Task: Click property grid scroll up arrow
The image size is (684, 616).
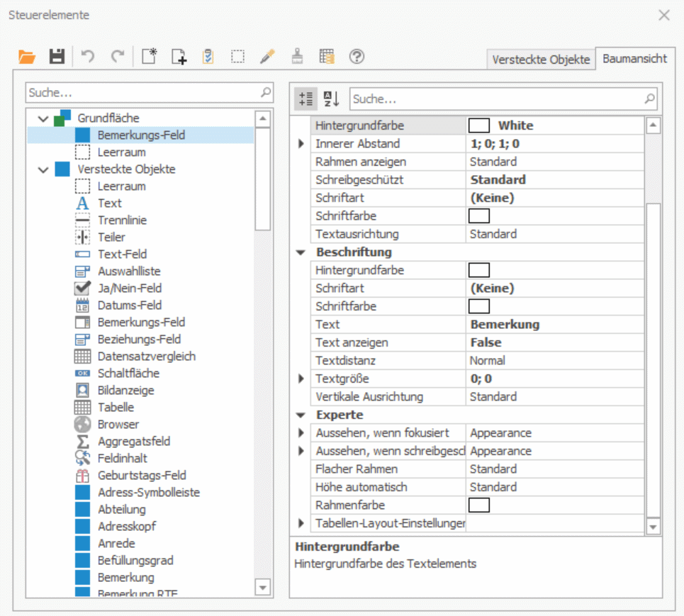Action: [x=653, y=125]
